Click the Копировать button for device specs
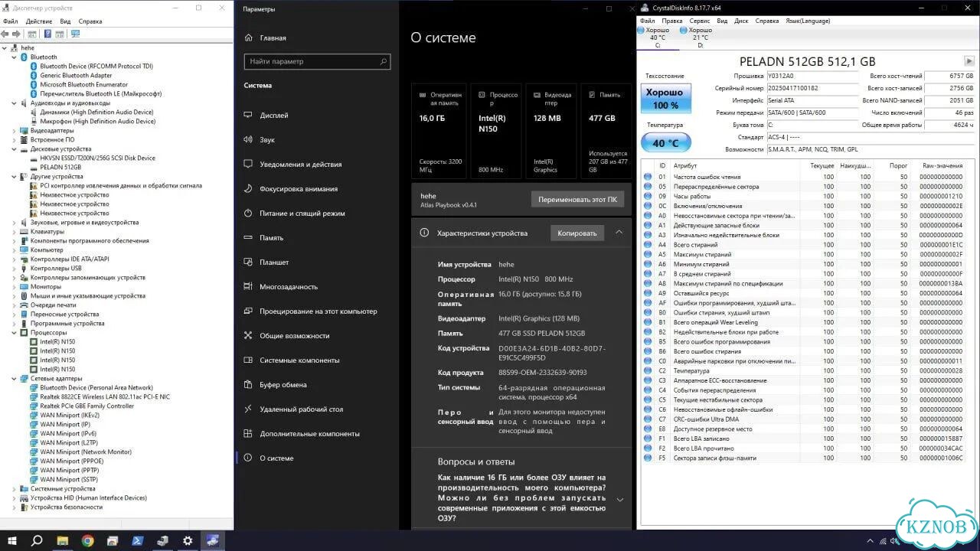The image size is (980, 551). coord(577,233)
